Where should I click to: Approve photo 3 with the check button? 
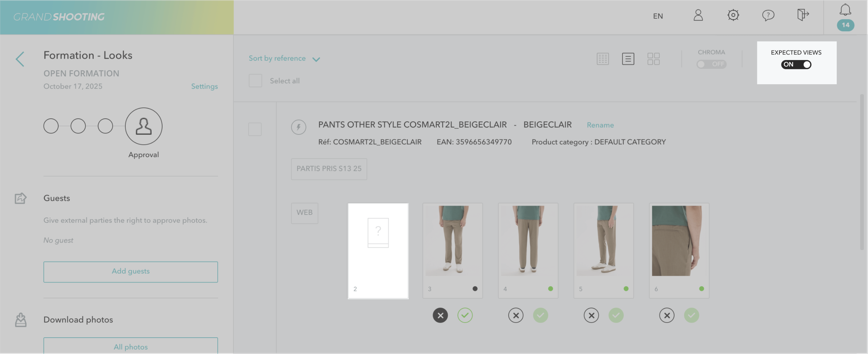pyautogui.click(x=465, y=315)
